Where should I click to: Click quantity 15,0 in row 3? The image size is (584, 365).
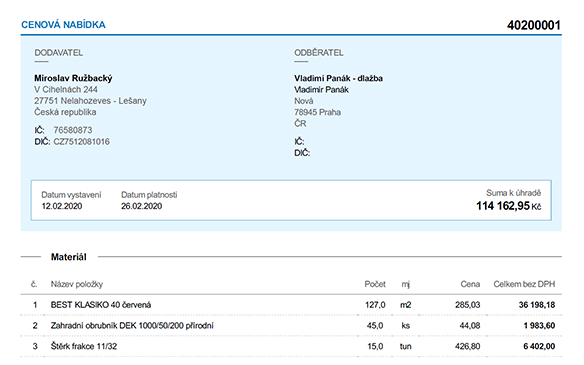coord(375,347)
